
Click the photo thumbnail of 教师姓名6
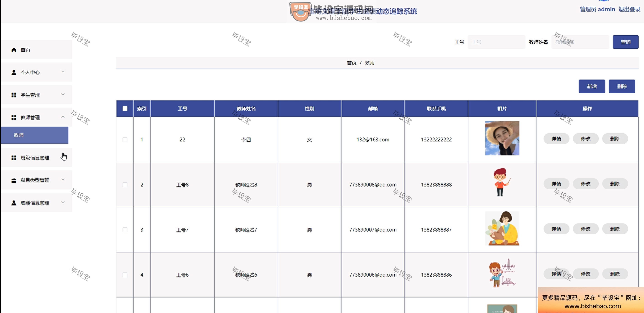tap(502, 273)
